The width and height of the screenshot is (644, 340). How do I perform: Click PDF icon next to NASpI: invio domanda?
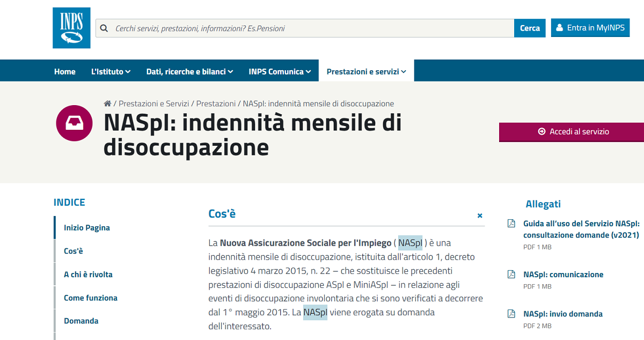pyautogui.click(x=511, y=314)
